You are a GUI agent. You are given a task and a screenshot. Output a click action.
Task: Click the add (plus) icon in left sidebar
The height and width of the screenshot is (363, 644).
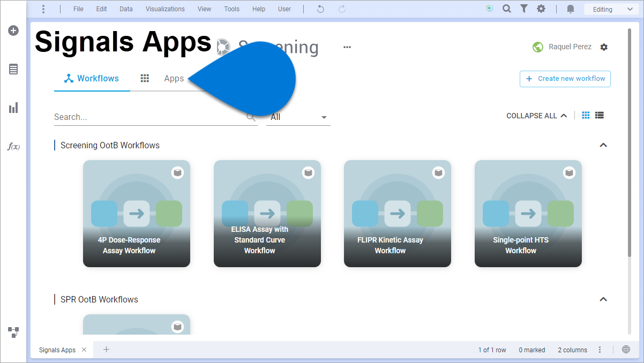(13, 31)
